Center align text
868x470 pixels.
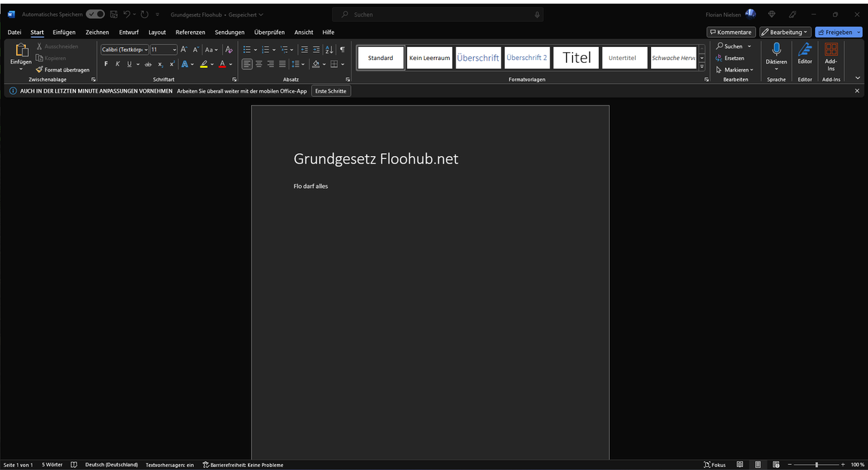click(x=259, y=64)
